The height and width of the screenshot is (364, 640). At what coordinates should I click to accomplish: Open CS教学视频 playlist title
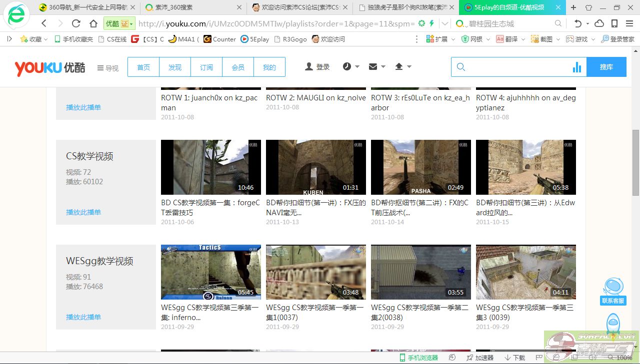(x=89, y=156)
